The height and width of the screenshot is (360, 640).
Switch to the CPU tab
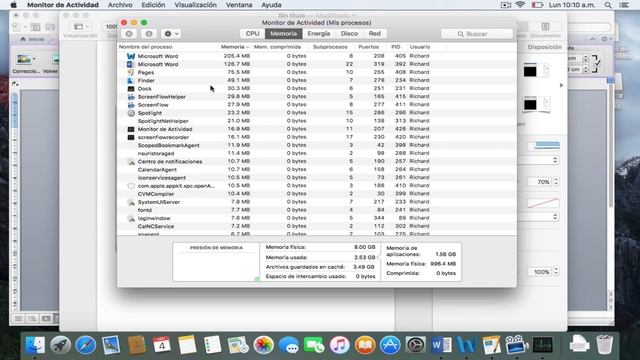pos(253,33)
